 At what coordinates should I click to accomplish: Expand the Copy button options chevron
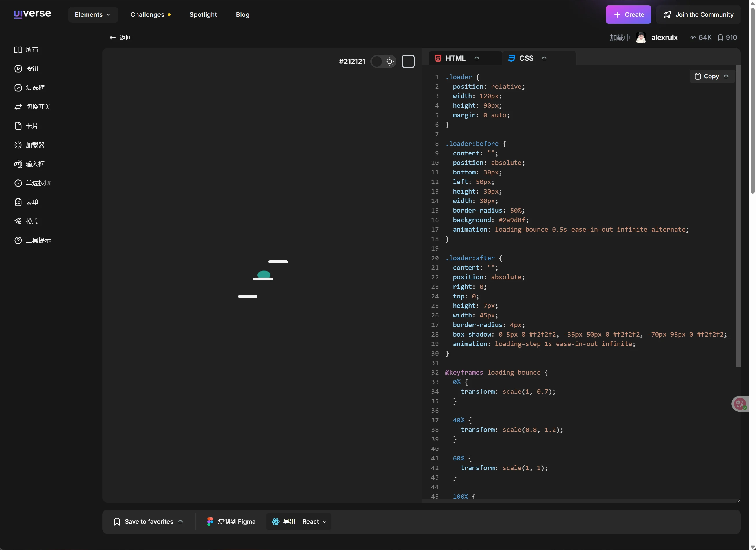point(726,76)
